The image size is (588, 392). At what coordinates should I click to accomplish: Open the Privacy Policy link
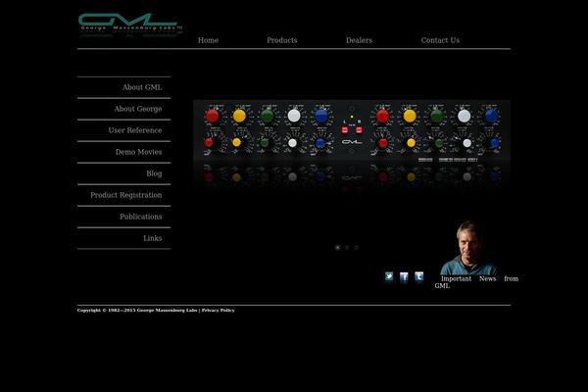[x=219, y=311]
